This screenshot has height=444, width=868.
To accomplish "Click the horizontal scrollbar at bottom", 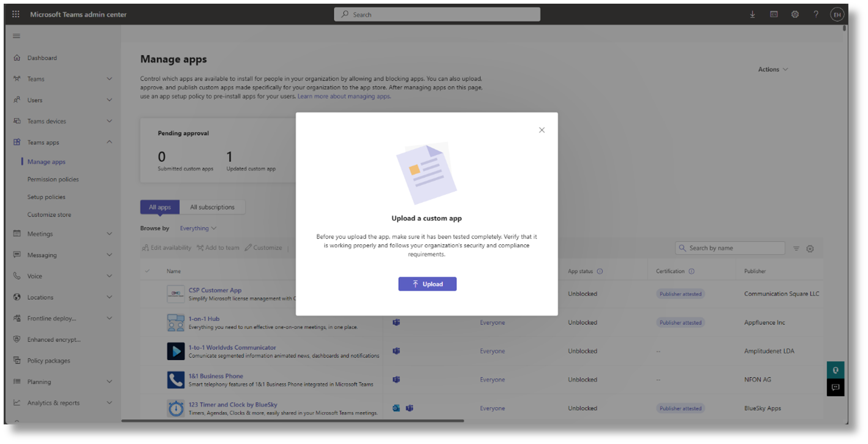I will [293, 421].
